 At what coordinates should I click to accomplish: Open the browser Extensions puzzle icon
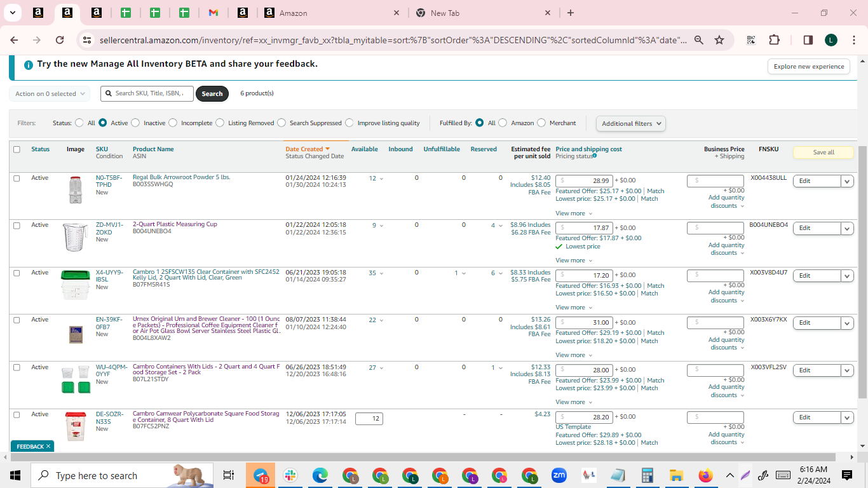coord(774,40)
